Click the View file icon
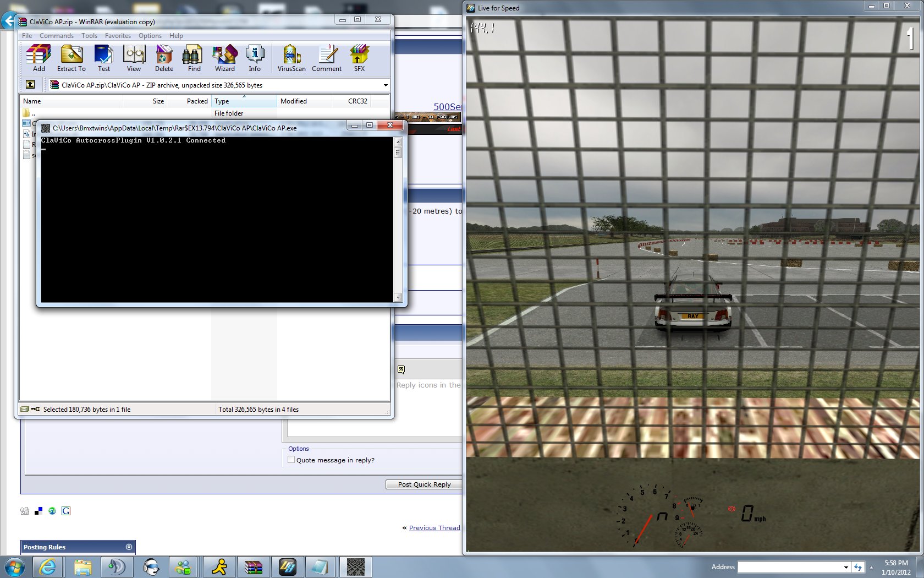The height and width of the screenshot is (578, 924). pos(134,58)
